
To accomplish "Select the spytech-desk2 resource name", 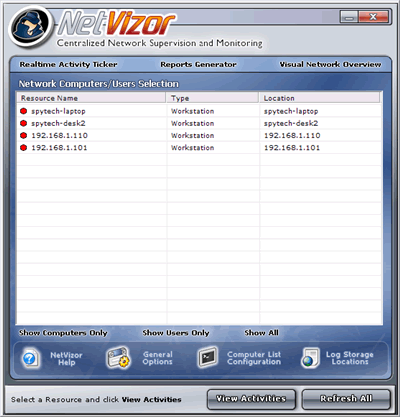I will click(58, 123).
